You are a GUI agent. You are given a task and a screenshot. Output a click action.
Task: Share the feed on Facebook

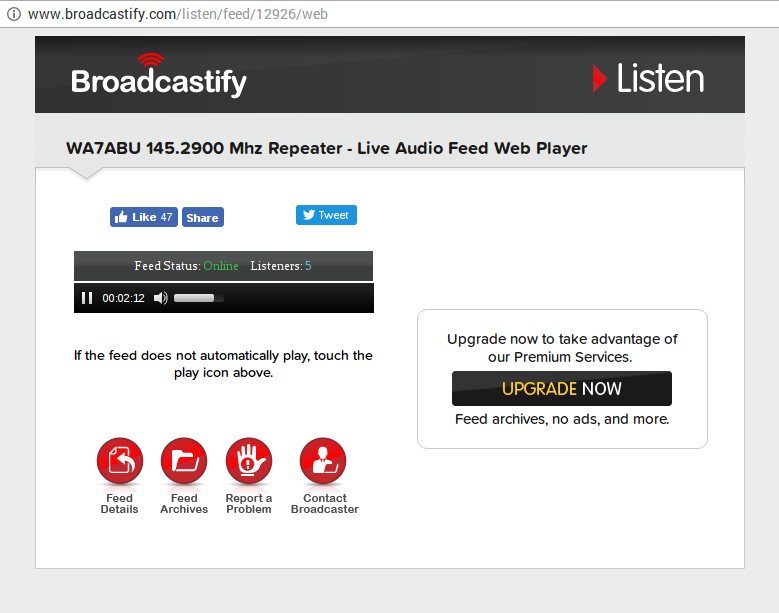(x=203, y=217)
